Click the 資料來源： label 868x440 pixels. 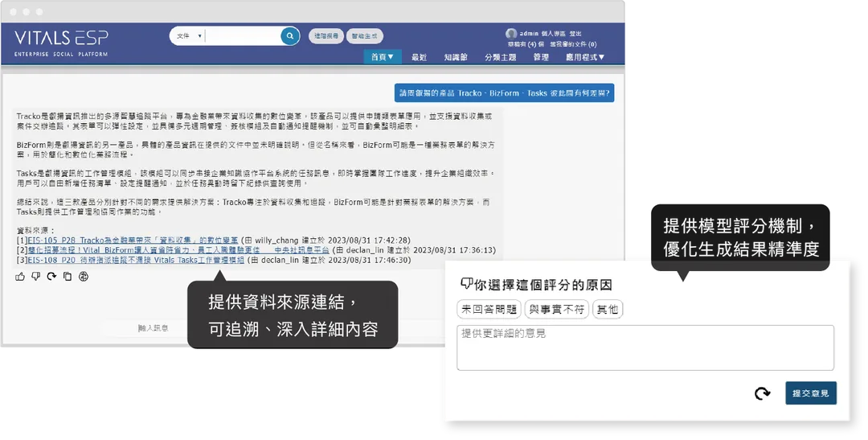point(35,231)
